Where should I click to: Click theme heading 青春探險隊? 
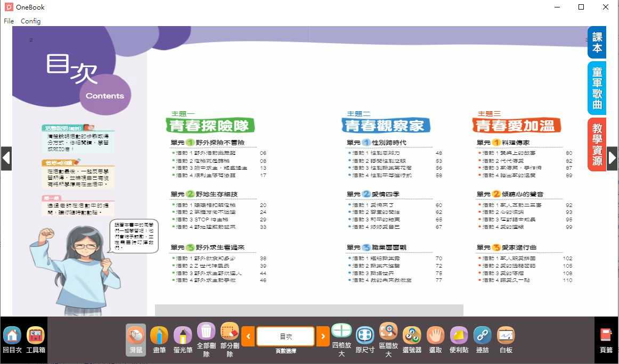[x=210, y=126]
